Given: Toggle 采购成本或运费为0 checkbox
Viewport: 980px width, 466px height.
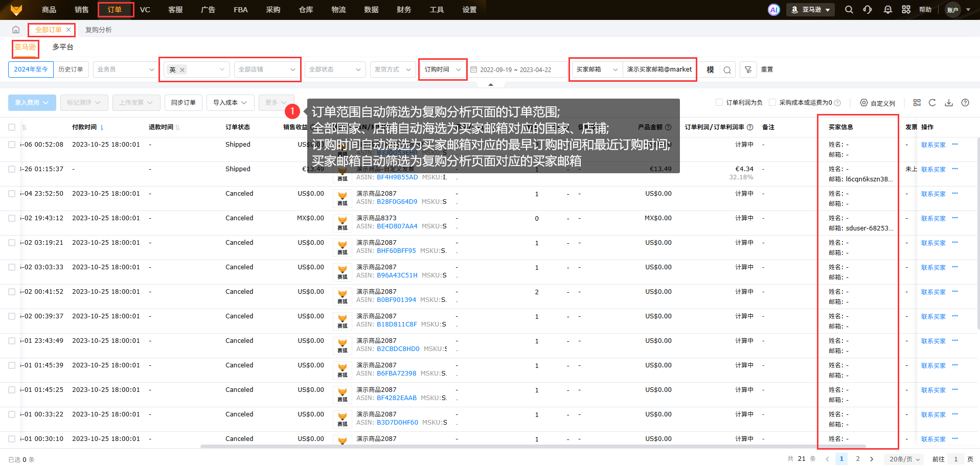Looking at the screenshot, I should [x=772, y=102].
